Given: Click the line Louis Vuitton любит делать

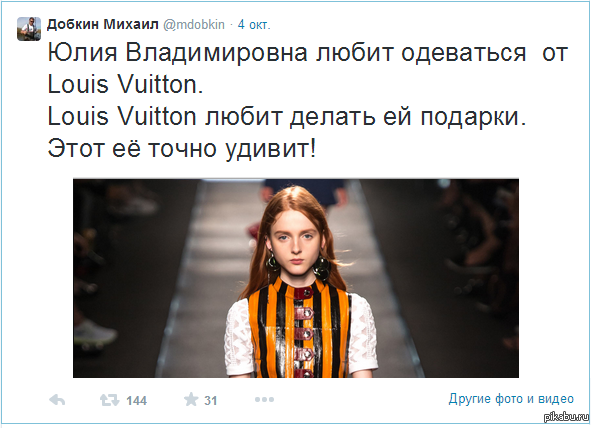Looking at the screenshot, I should click(x=287, y=116).
